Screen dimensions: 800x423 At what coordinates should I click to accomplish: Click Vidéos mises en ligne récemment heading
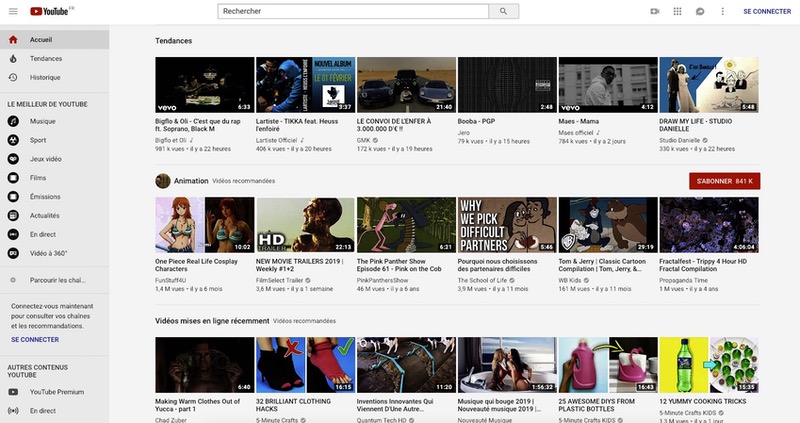(x=212, y=321)
